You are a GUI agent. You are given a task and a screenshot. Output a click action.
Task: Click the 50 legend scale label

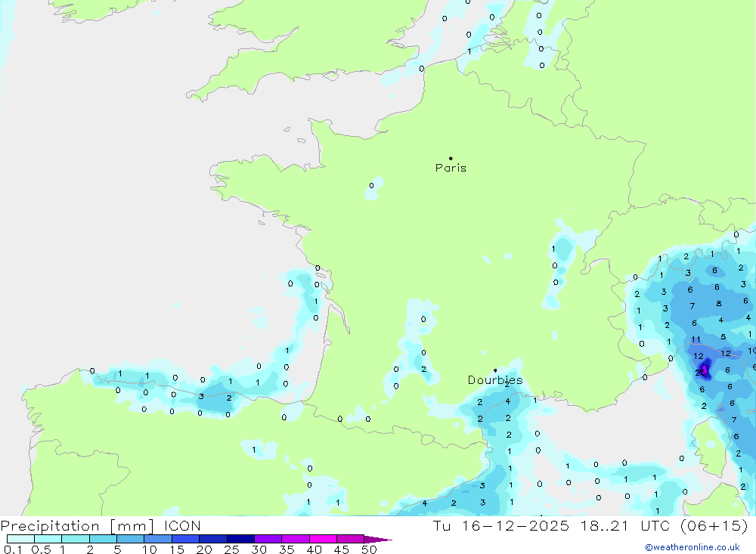click(369, 549)
